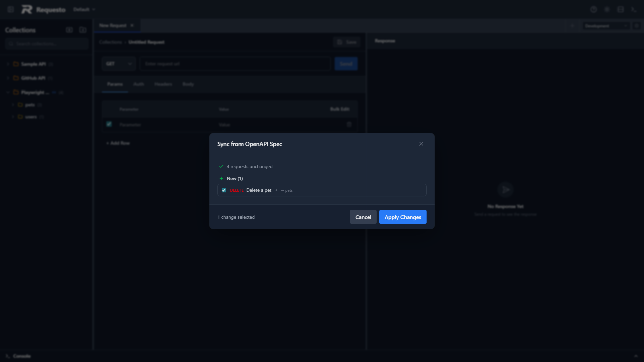Click the request URL input field
This screenshot has width=644, height=362.
click(235, 63)
